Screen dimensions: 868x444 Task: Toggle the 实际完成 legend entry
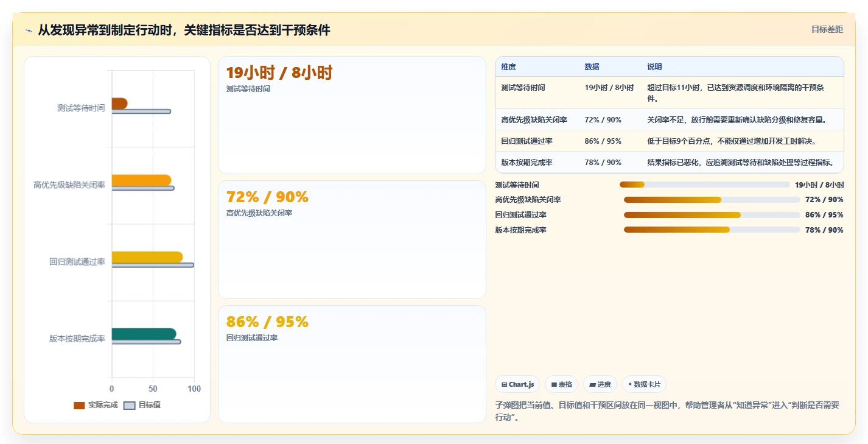96,405
